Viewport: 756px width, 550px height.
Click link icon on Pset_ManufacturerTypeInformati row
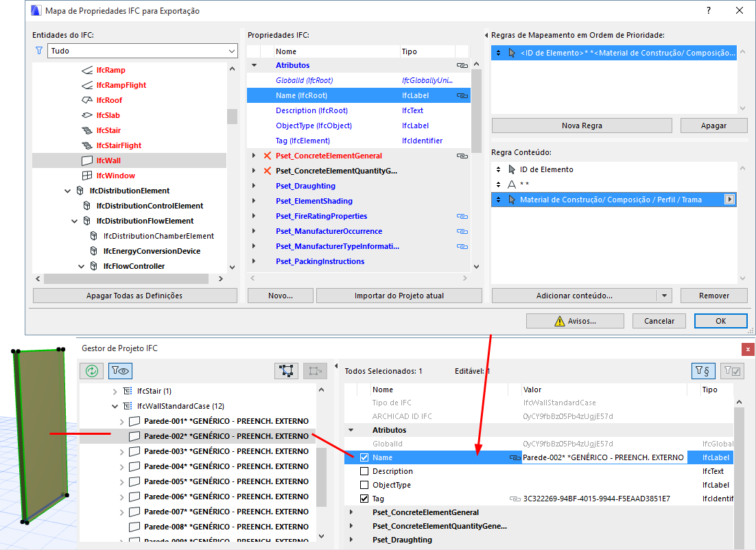pyautogui.click(x=462, y=246)
